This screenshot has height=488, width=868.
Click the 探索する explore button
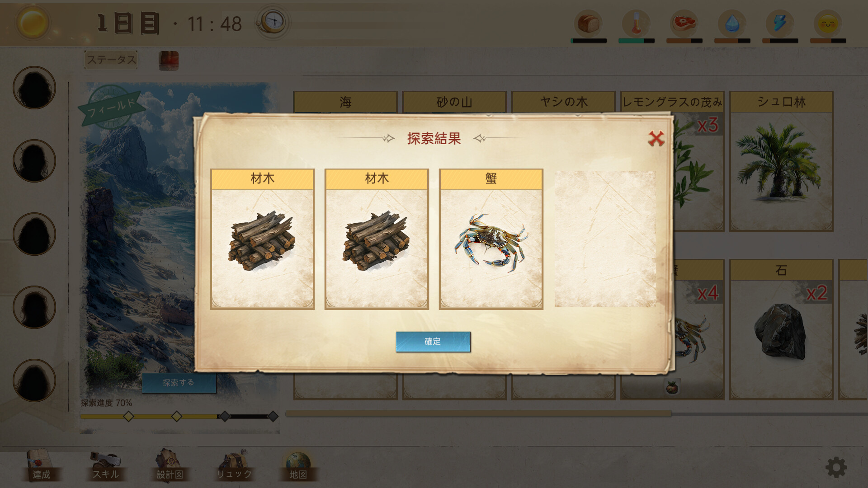[x=179, y=383]
